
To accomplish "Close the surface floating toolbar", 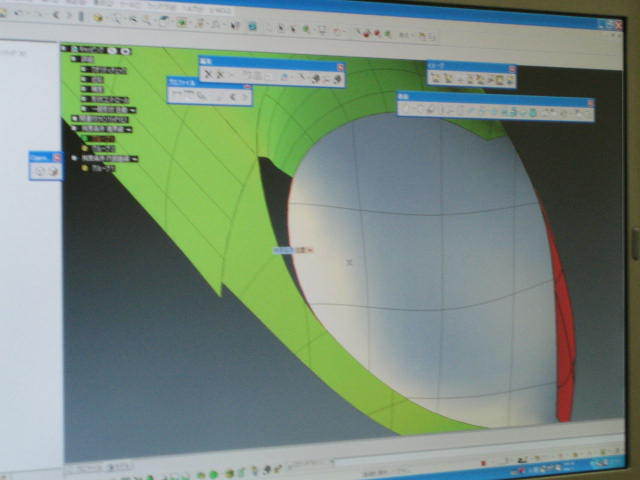I will [x=590, y=103].
